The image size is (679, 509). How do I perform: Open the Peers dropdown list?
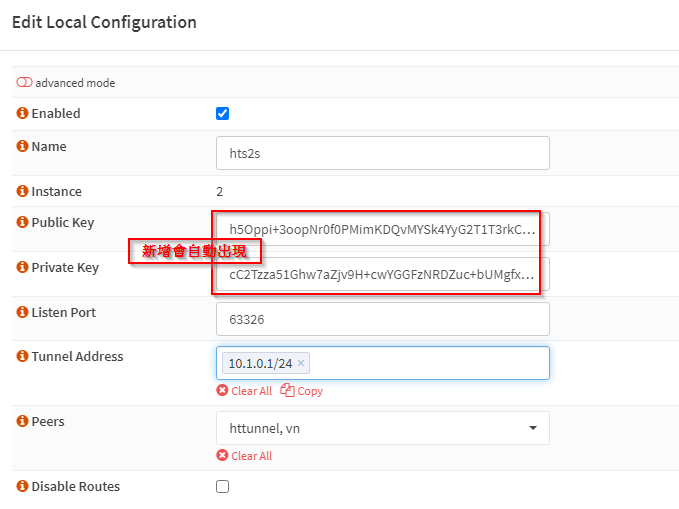pyautogui.click(x=383, y=428)
